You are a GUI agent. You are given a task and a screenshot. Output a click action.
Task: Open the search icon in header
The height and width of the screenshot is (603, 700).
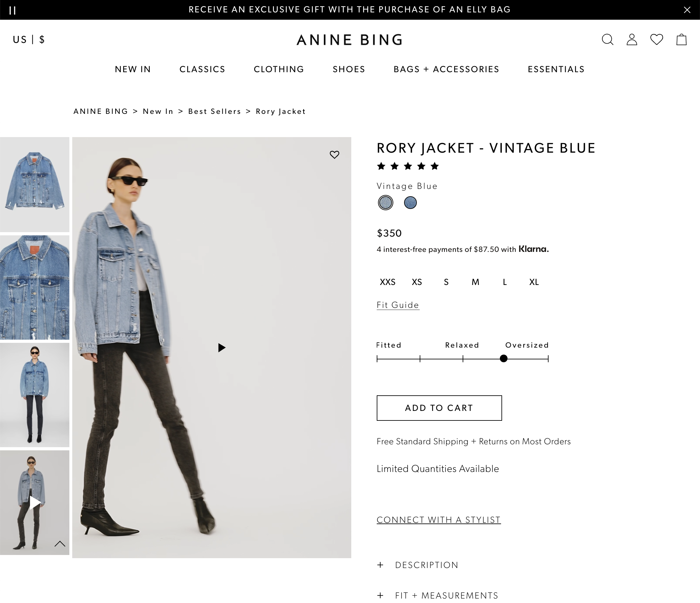[607, 39]
